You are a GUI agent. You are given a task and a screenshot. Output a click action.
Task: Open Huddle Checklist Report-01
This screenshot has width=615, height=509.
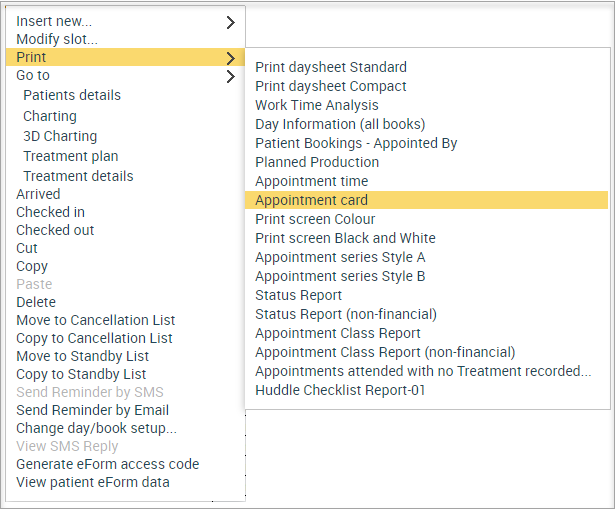pos(340,390)
